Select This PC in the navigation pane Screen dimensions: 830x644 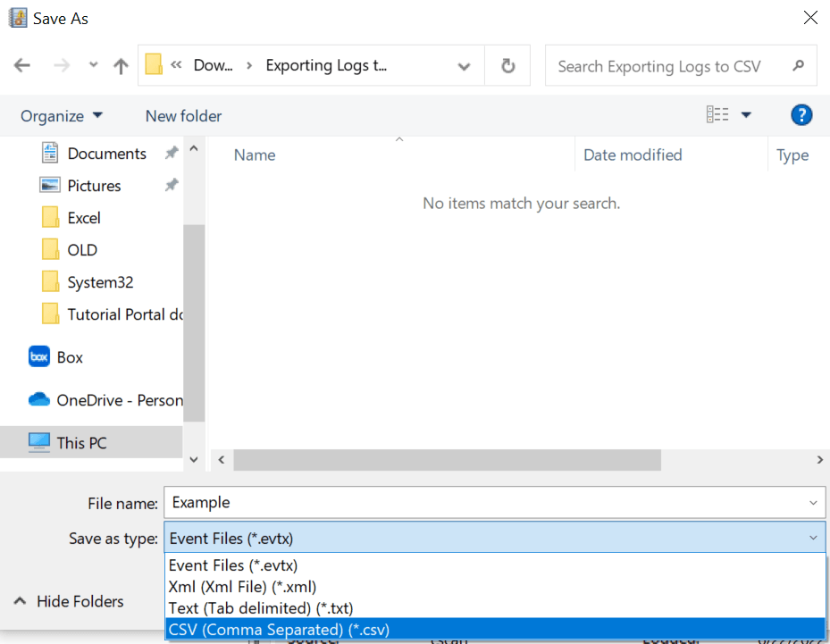(x=81, y=443)
